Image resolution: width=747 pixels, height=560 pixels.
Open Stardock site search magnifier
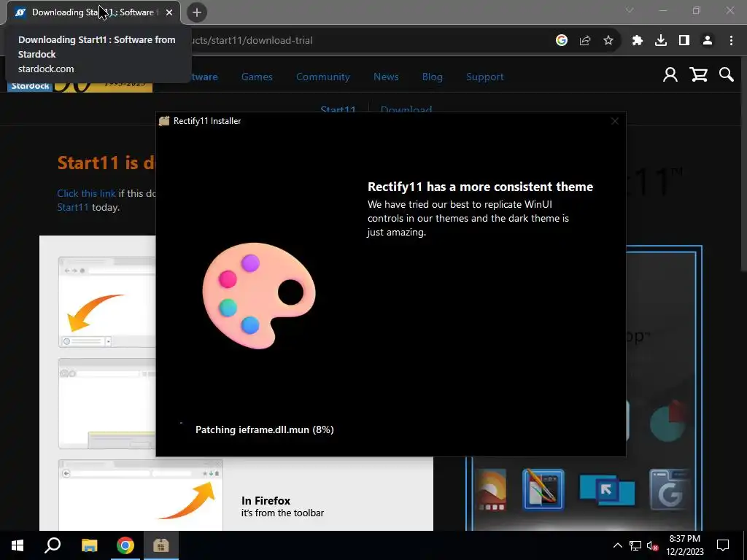[x=727, y=75]
